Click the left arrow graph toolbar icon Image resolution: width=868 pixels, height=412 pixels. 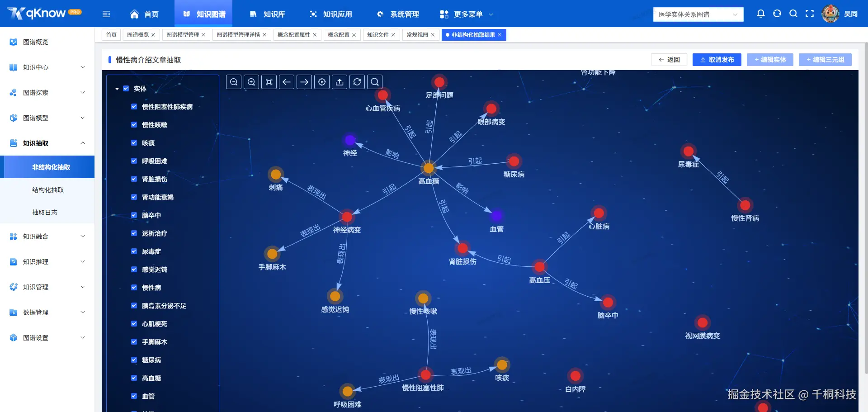pos(287,82)
